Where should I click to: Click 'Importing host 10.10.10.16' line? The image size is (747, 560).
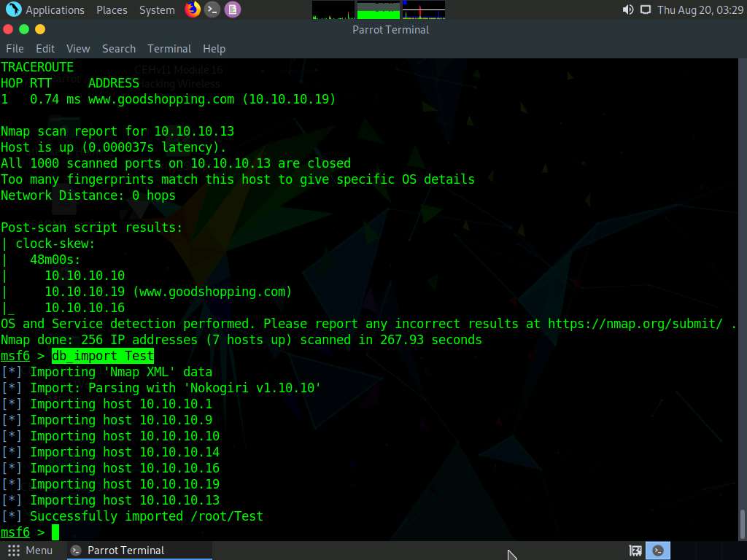point(110,468)
